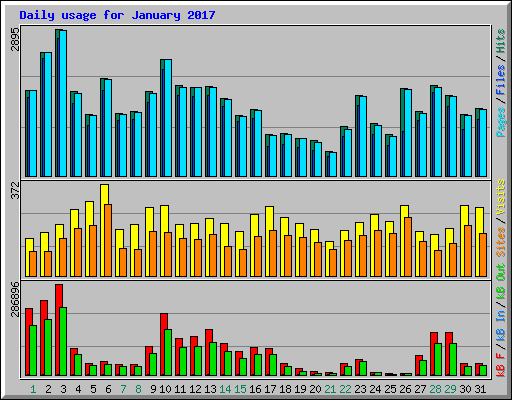Select the 286896 axis maximum label

click(x=15, y=299)
